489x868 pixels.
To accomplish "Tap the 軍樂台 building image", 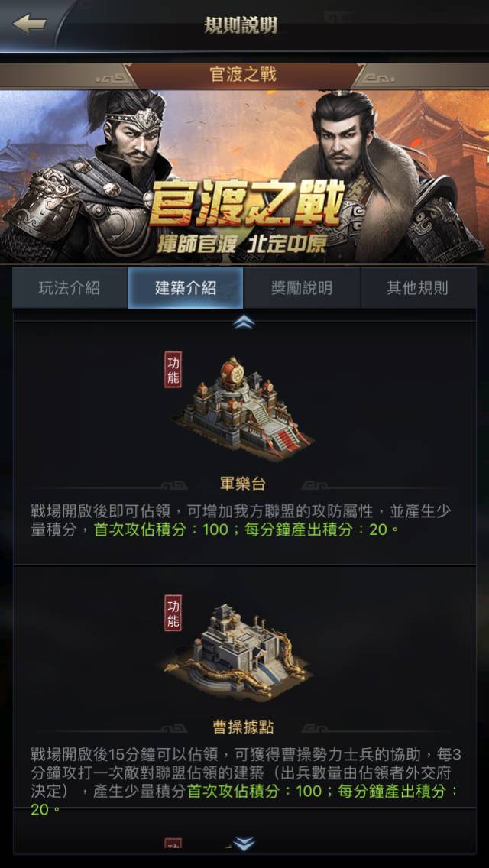I will click(242, 409).
